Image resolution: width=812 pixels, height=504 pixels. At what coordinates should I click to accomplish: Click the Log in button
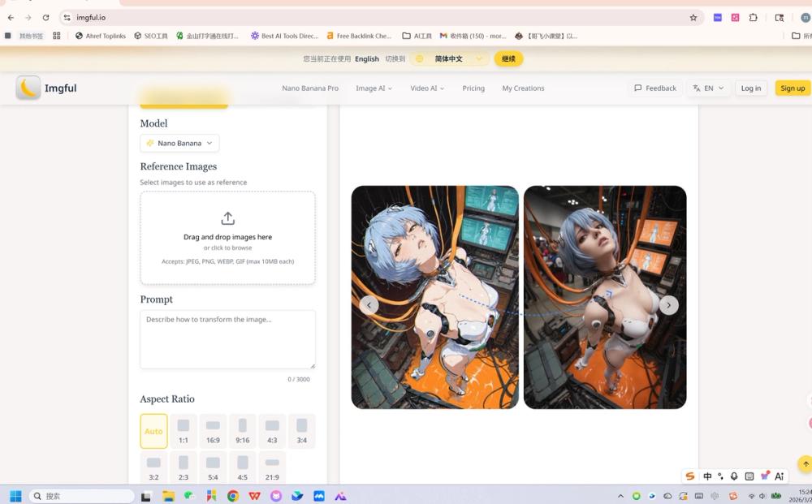(x=751, y=88)
